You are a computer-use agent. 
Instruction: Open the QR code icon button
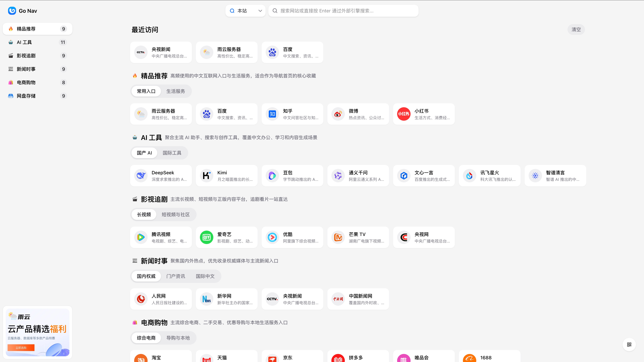tap(629, 345)
